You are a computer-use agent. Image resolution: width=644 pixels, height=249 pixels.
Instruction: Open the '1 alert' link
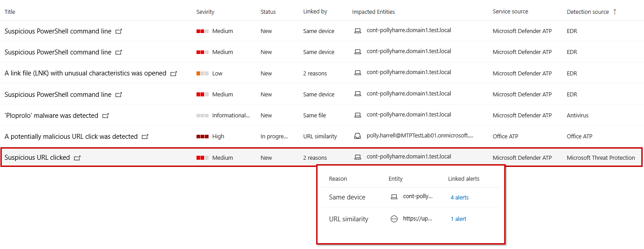click(x=458, y=219)
